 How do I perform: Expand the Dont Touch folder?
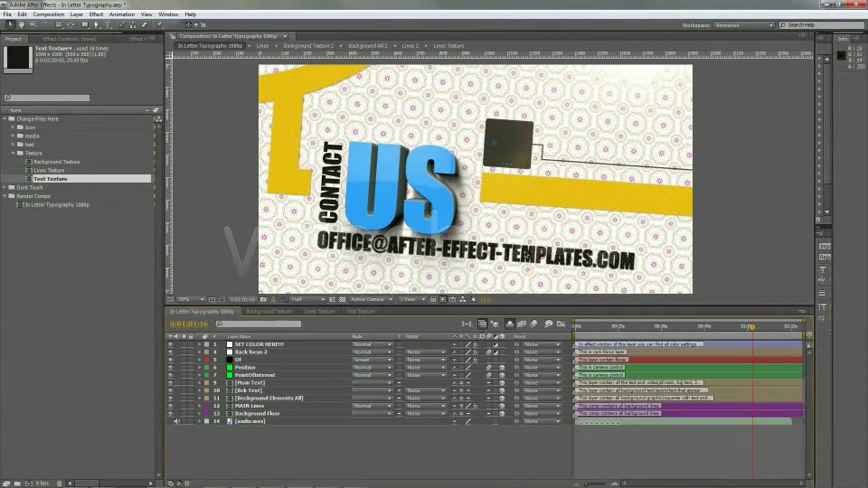pyautogui.click(x=5, y=188)
